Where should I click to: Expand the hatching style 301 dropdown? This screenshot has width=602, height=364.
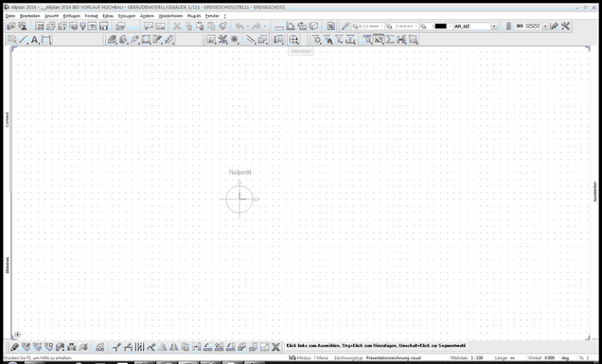545,26
